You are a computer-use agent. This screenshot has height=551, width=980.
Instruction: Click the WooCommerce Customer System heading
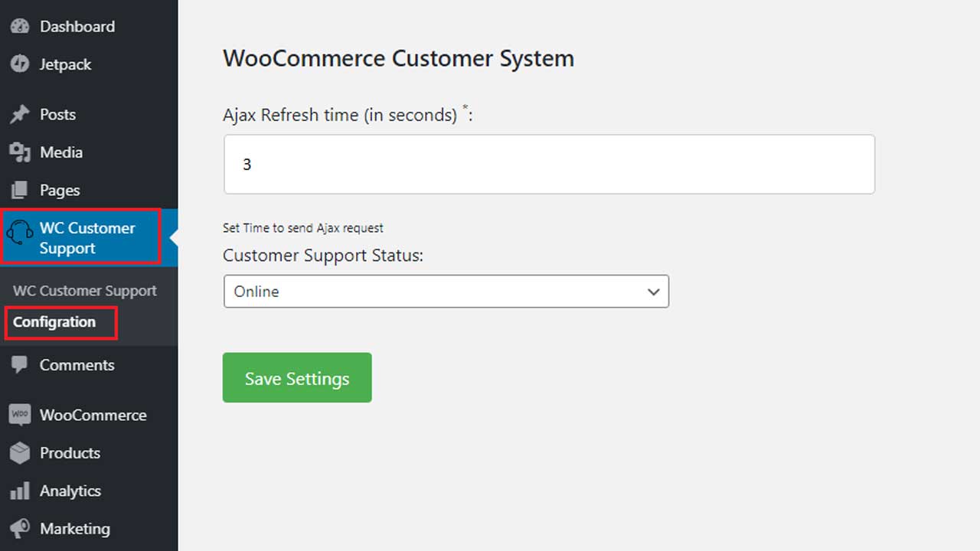[398, 58]
